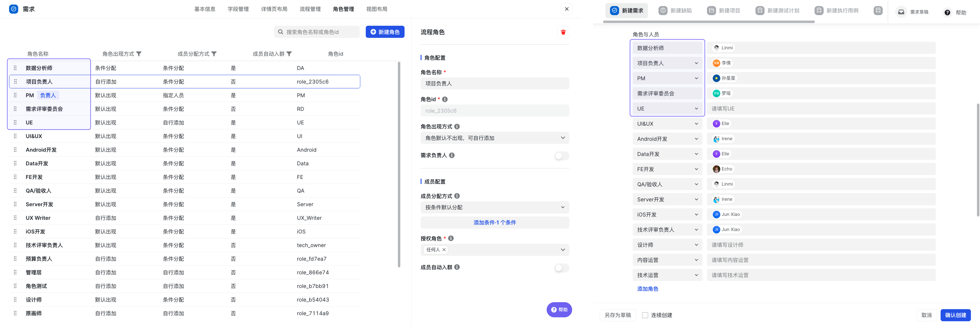Viewport: 980px width, 327px height.
Task: Click the drag handle for UI&UX row
Action: [x=15, y=136]
